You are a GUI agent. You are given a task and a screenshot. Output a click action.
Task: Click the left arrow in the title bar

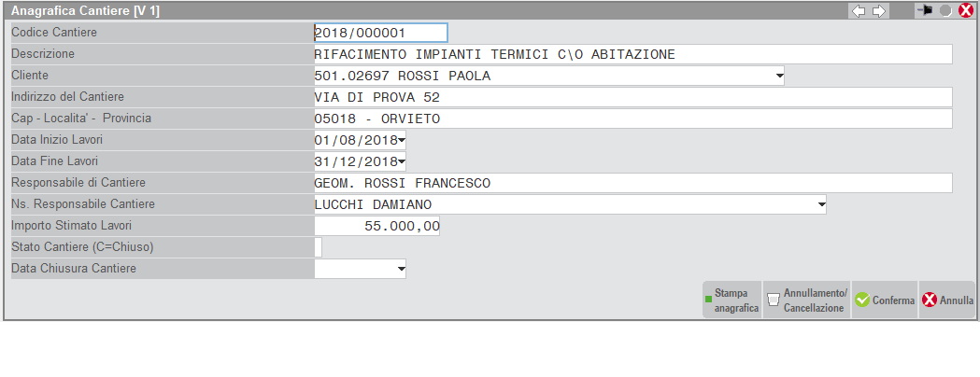click(859, 11)
